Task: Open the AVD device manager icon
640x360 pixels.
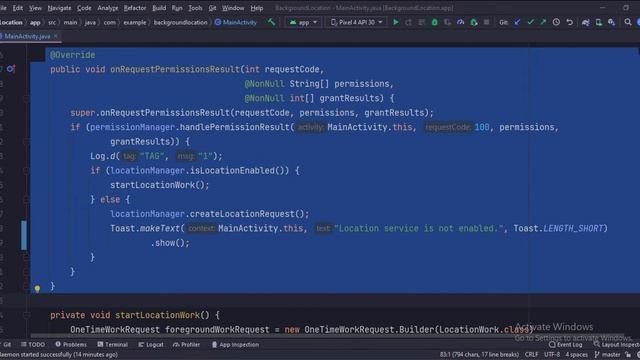Action: click(598, 22)
